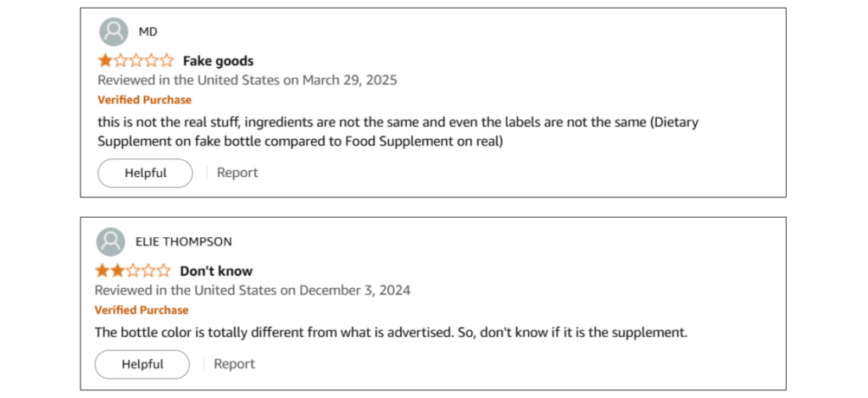This screenshot has height=398, width=868.
Task: Open ELIE THOMPSON's profile name
Action: tap(184, 242)
